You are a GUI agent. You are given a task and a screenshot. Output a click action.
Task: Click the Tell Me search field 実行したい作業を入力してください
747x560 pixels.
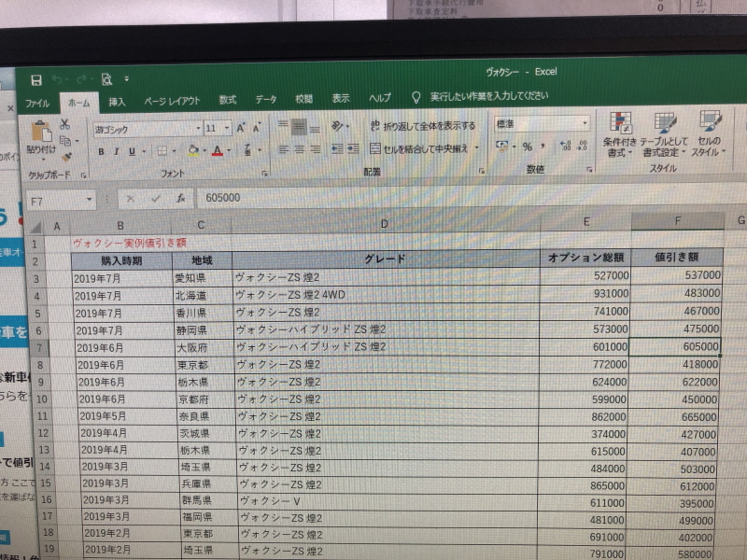(x=489, y=96)
